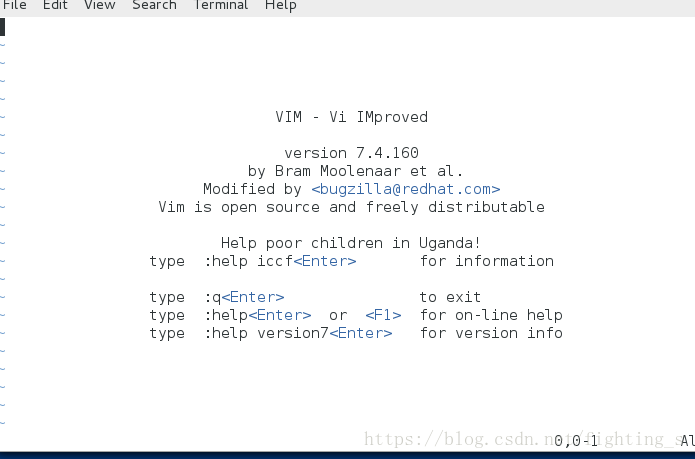Open the Search menu
Viewport: 695px width, 459px height.
point(154,5)
